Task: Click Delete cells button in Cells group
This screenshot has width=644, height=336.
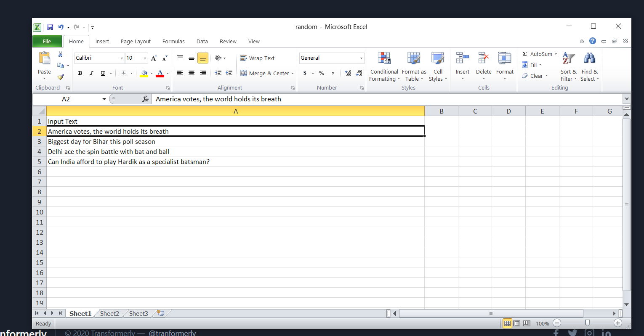Action: [x=484, y=66]
